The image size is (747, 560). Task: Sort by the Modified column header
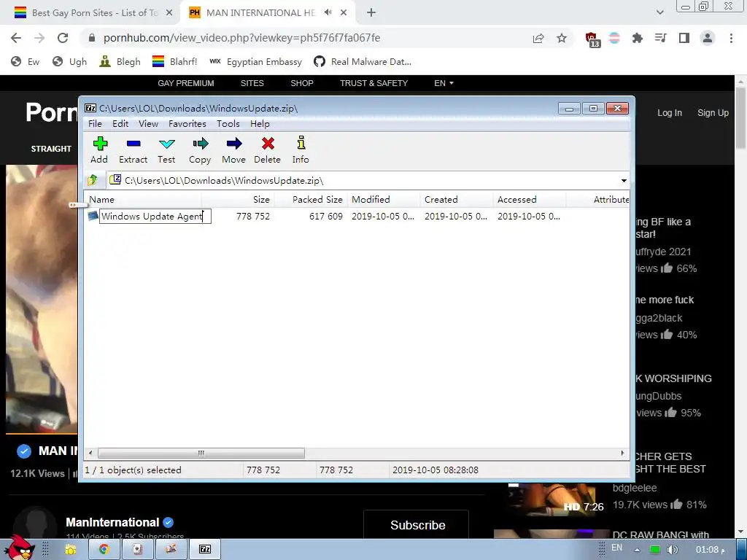pyautogui.click(x=384, y=200)
